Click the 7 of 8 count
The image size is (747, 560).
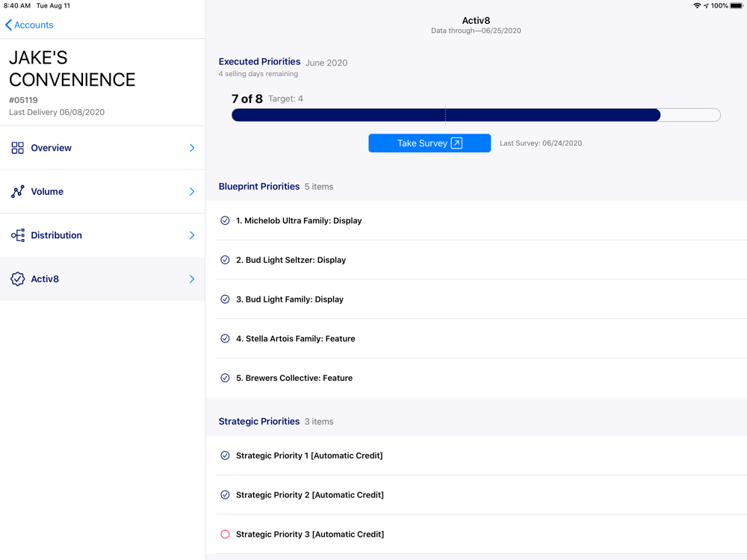(247, 99)
